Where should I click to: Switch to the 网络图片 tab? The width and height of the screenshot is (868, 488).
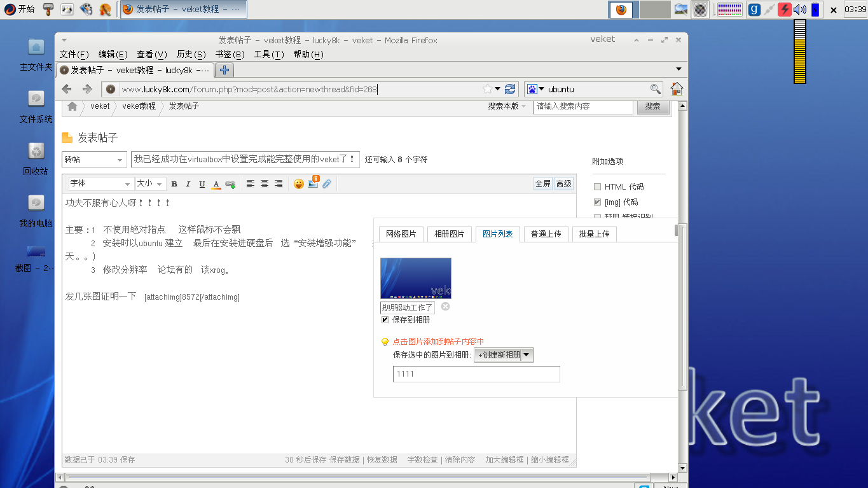pyautogui.click(x=401, y=234)
